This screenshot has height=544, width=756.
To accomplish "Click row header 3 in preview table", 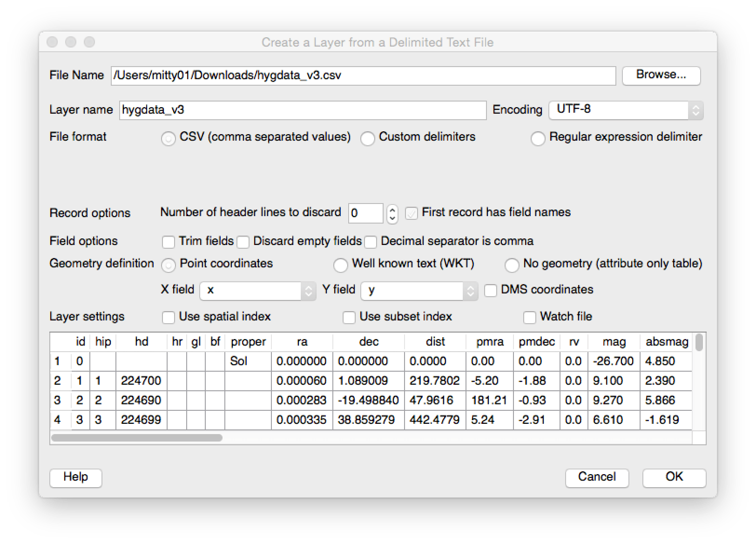I will (x=60, y=401).
